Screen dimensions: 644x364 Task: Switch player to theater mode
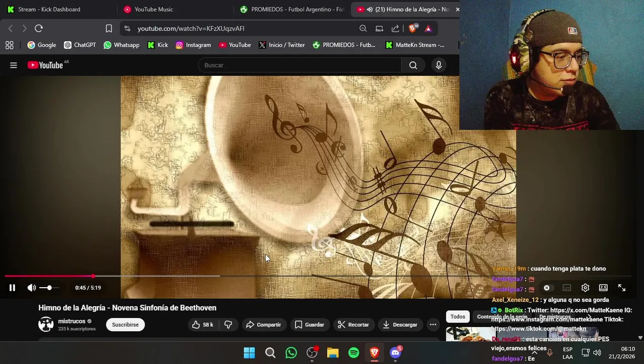tap(603, 288)
